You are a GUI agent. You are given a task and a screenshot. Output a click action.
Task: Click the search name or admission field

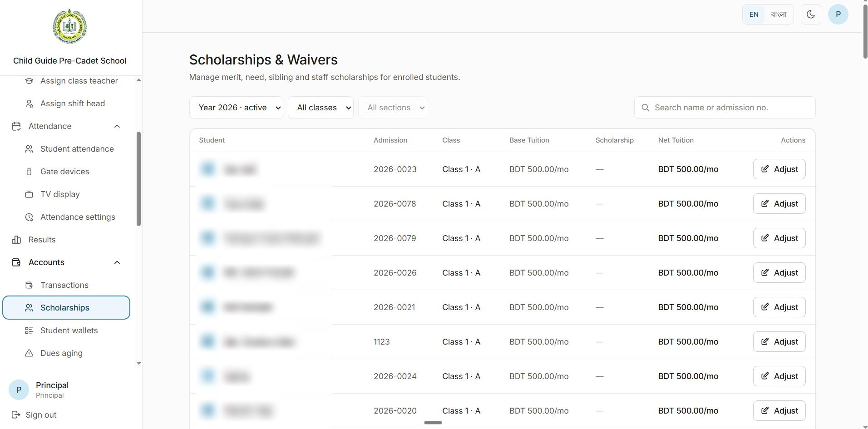[x=725, y=108]
